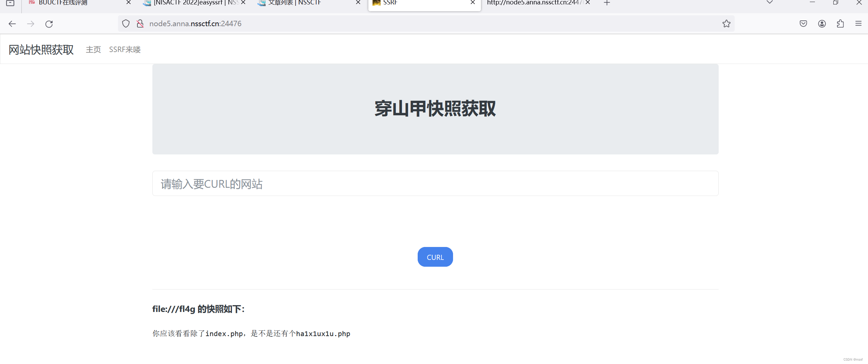Reload the current page
This screenshot has width=868, height=364.
[x=49, y=24]
